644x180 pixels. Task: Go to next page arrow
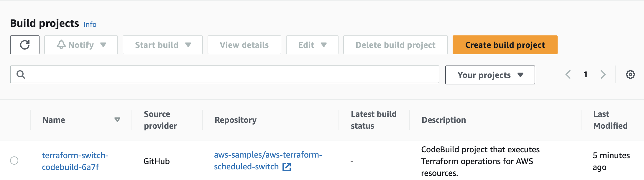tap(603, 74)
